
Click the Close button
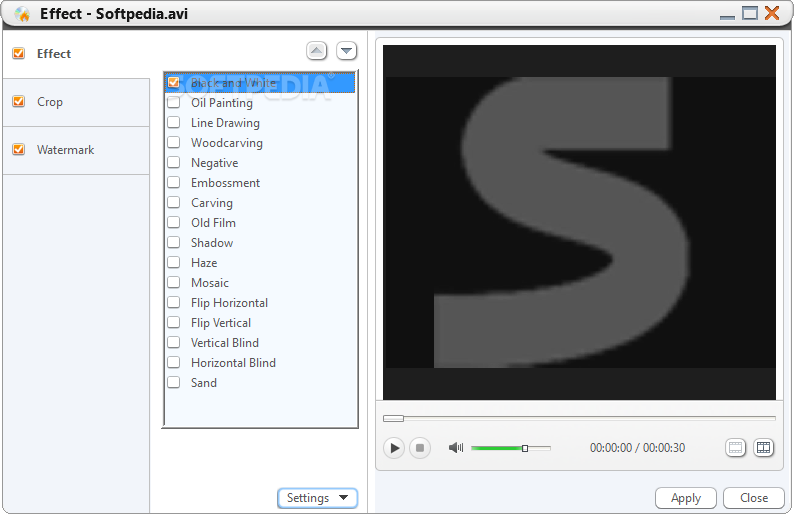pos(754,498)
